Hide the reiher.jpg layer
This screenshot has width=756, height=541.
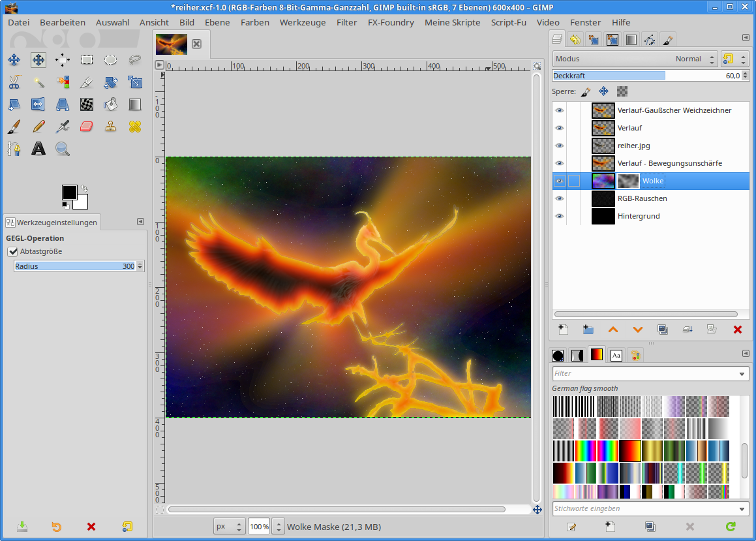pyautogui.click(x=559, y=146)
